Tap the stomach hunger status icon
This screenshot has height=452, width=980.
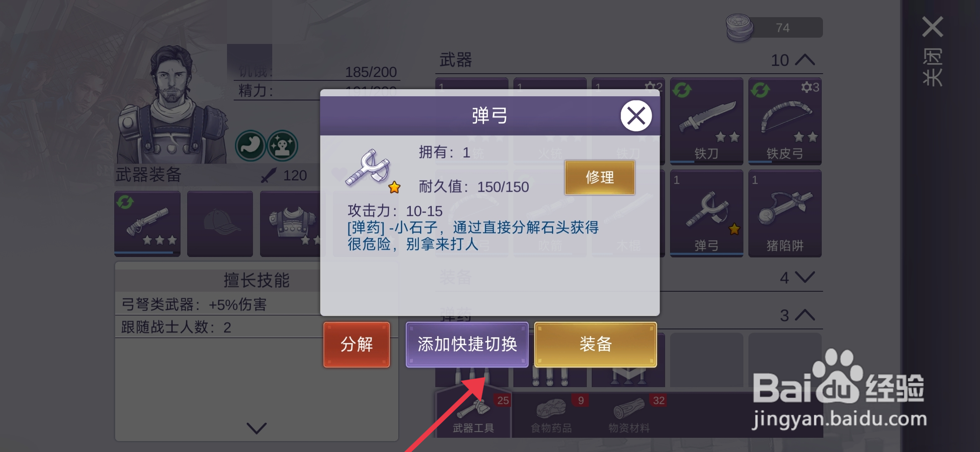(250, 146)
